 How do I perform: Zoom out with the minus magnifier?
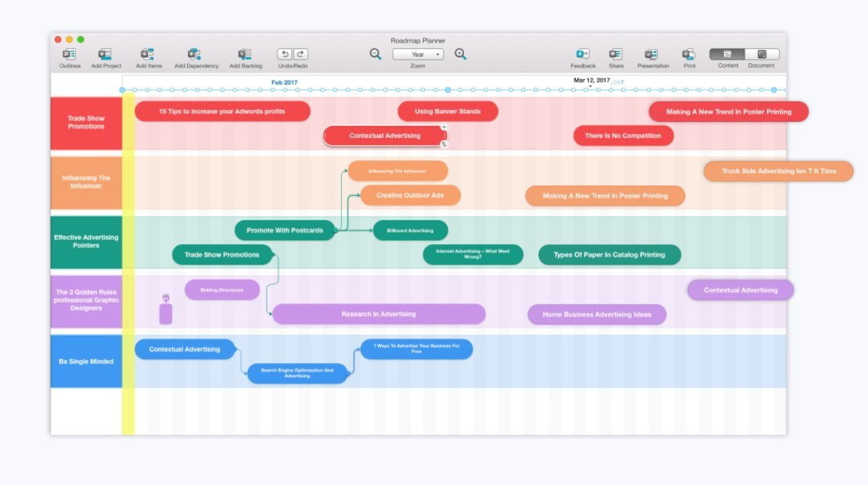click(375, 54)
